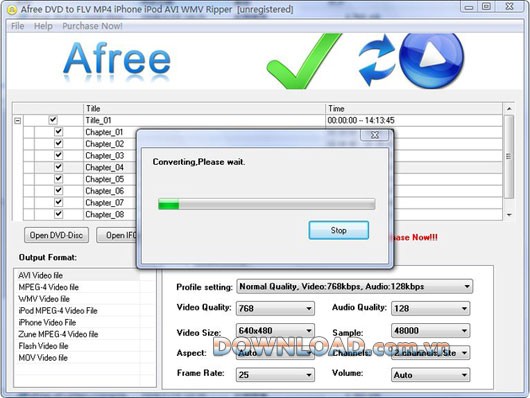Select Zune MPEG-4 Video file format
Image resolution: width=530 pixels, height=398 pixels.
click(58, 334)
